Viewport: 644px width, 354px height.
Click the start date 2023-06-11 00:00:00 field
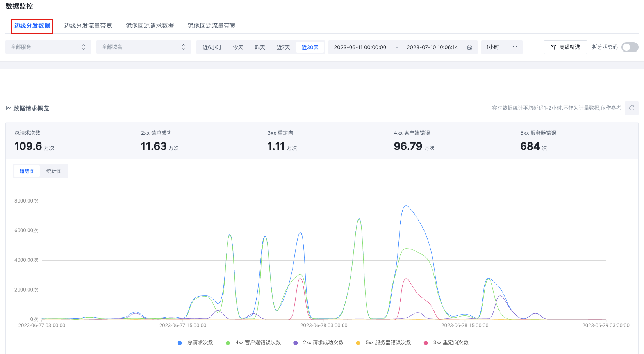(x=360, y=48)
